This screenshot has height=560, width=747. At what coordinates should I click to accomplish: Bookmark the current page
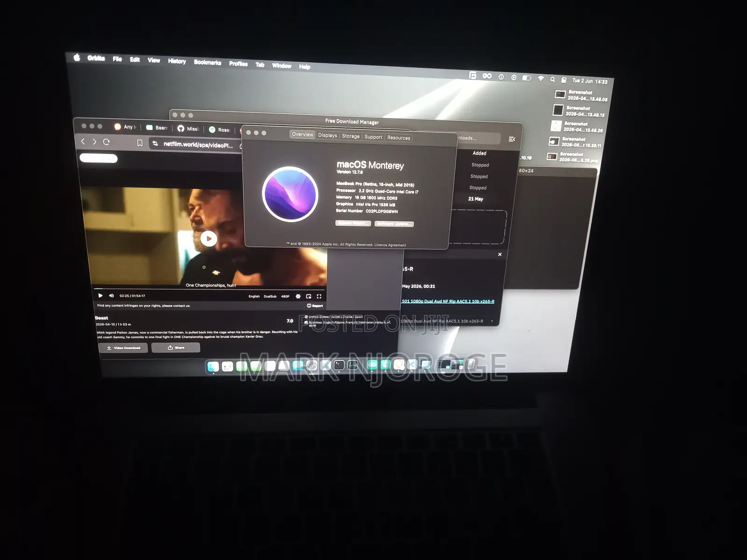140,143
